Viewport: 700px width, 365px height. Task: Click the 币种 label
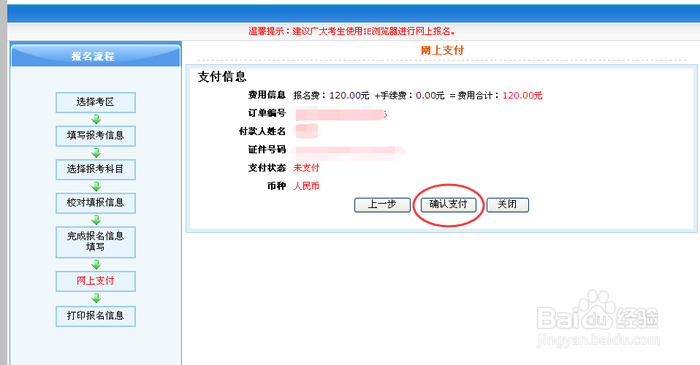[x=276, y=186]
